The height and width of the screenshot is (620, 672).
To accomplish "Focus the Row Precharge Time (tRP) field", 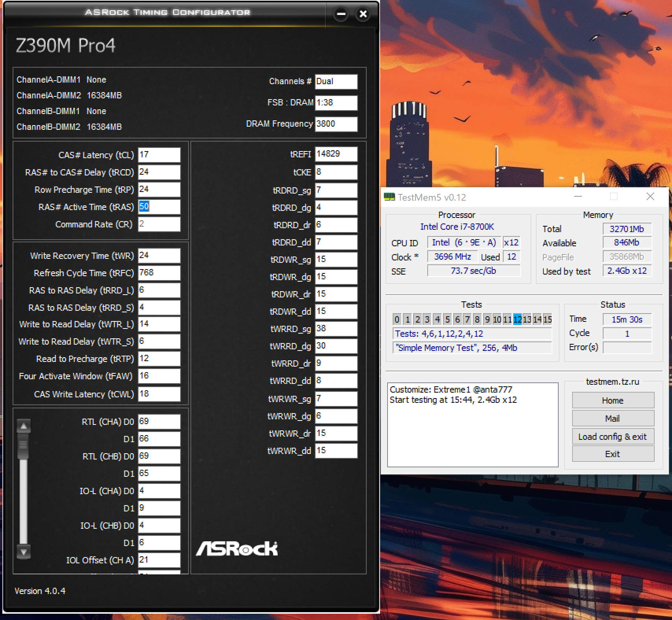I will tap(159, 190).
